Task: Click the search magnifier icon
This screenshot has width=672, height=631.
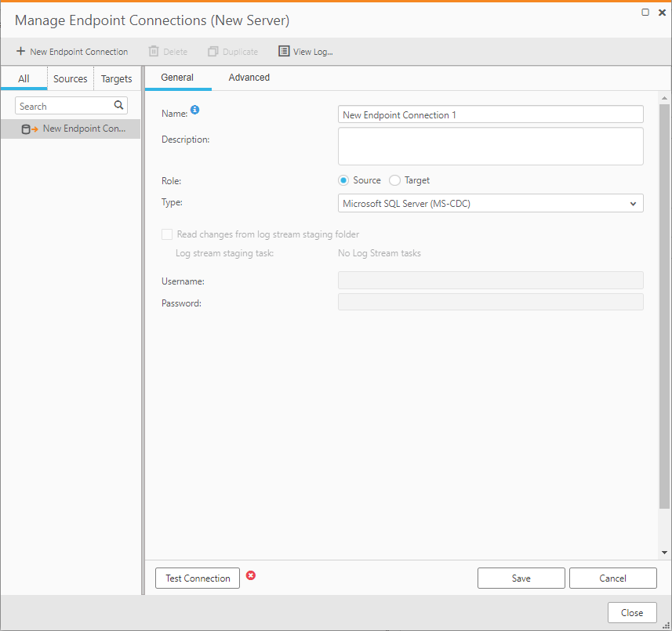Action: coord(118,104)
